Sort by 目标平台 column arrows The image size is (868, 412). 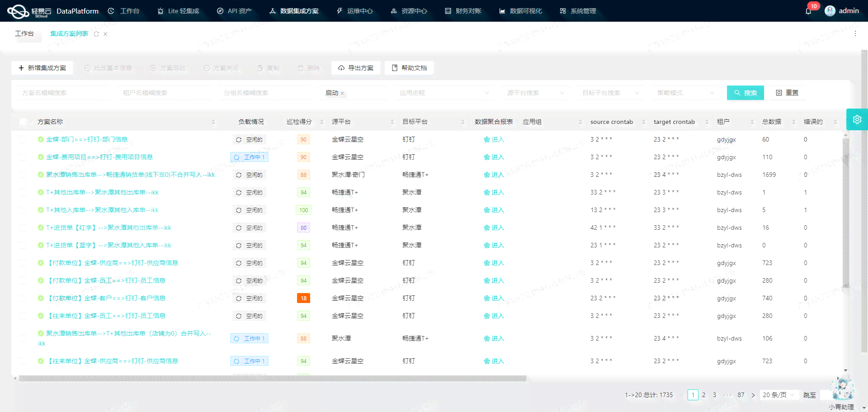463,122
